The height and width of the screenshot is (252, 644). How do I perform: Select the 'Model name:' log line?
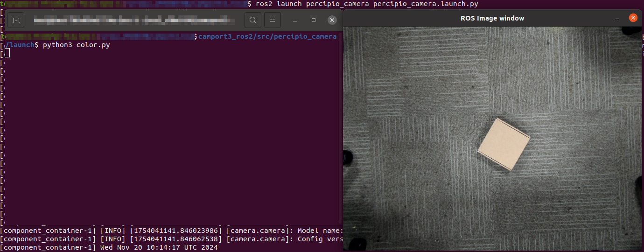(172, 231)
